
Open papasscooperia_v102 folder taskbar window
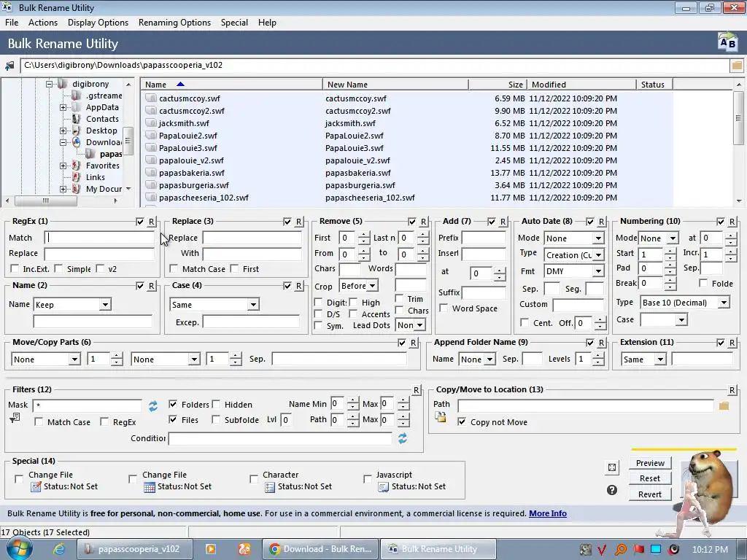[x=135, y=549]
